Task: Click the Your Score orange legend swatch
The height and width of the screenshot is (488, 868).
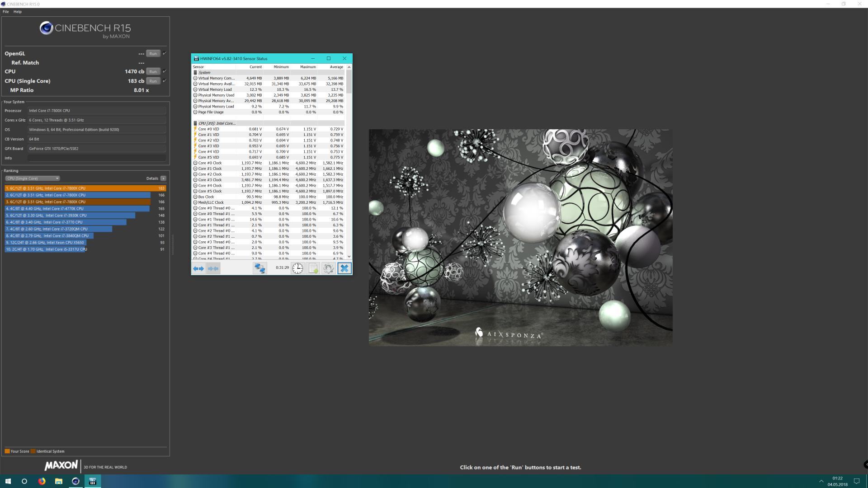Action: tap(7, 451)
